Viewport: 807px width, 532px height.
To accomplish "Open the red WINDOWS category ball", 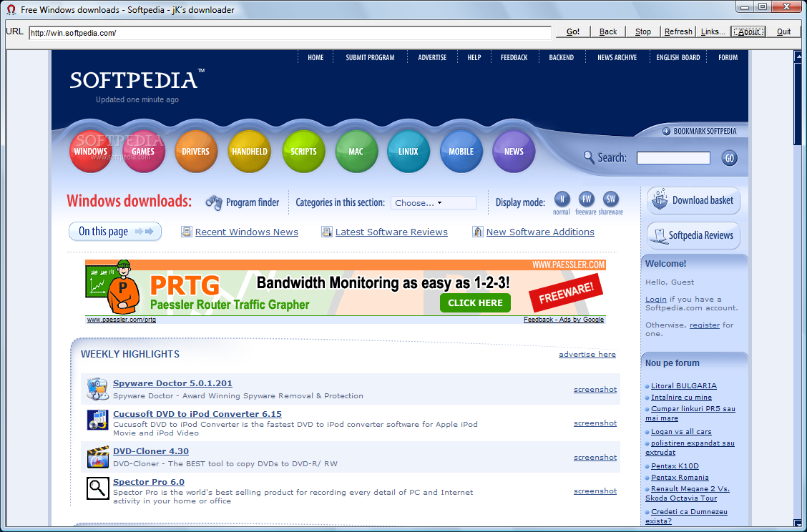I will click(x=91, y=152).
